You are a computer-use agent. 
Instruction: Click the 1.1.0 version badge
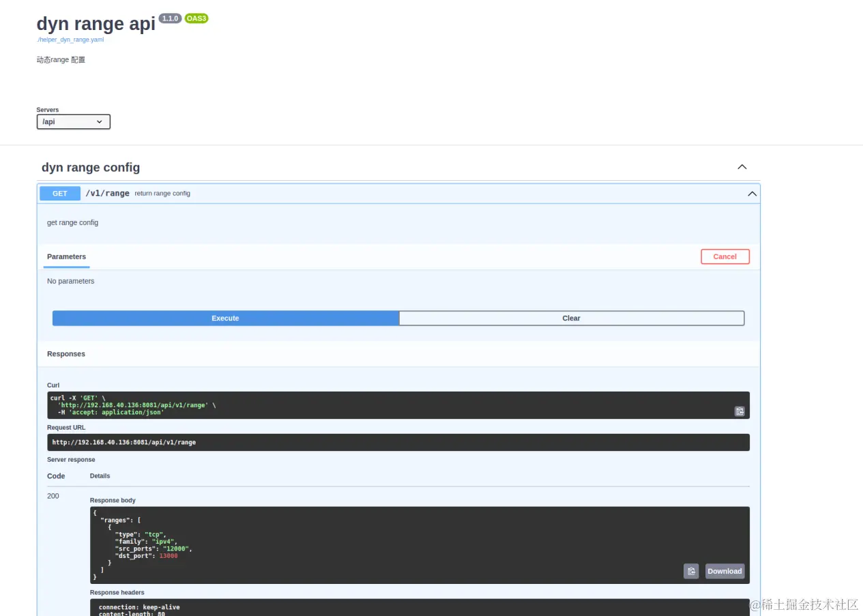170,18
